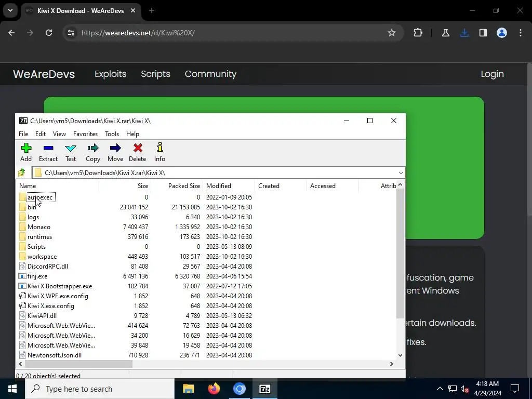Viewport: 532px width, 399px height.
Task: Click the WeAreDevs site logo
Action: (x=44, y=74)
